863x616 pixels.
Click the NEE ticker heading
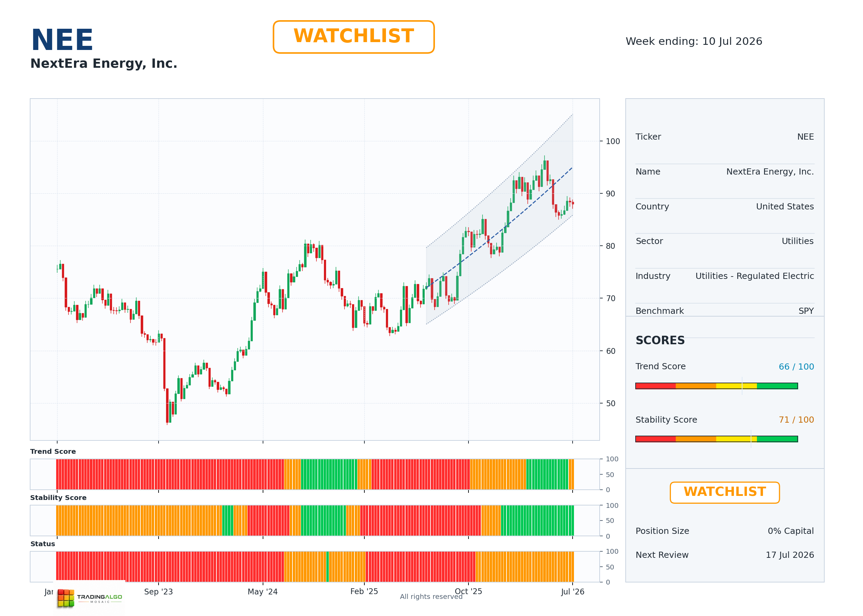coord(62,40)
